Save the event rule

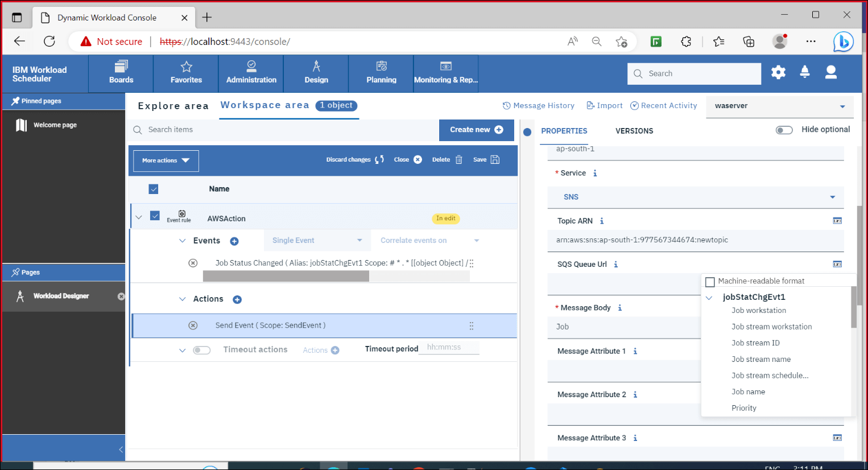[x=486, y=160]
